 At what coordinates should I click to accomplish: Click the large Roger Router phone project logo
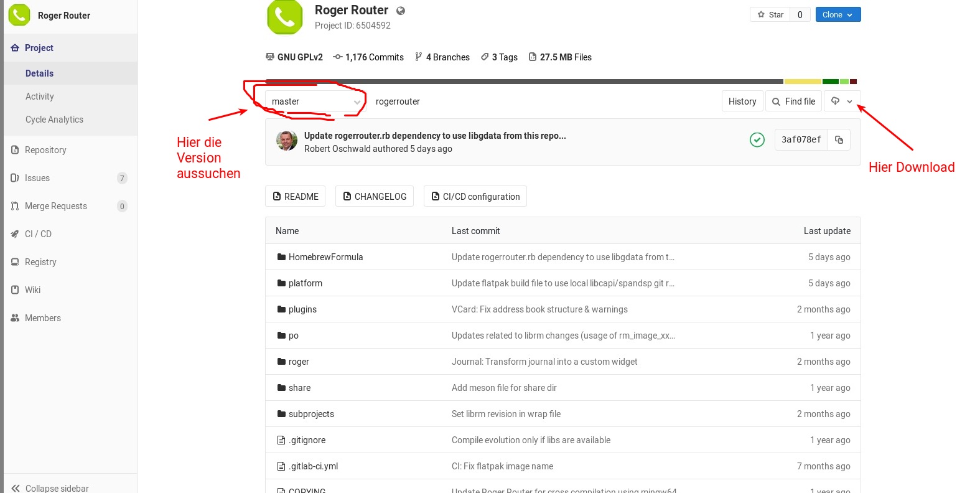[x=285, y=16]
